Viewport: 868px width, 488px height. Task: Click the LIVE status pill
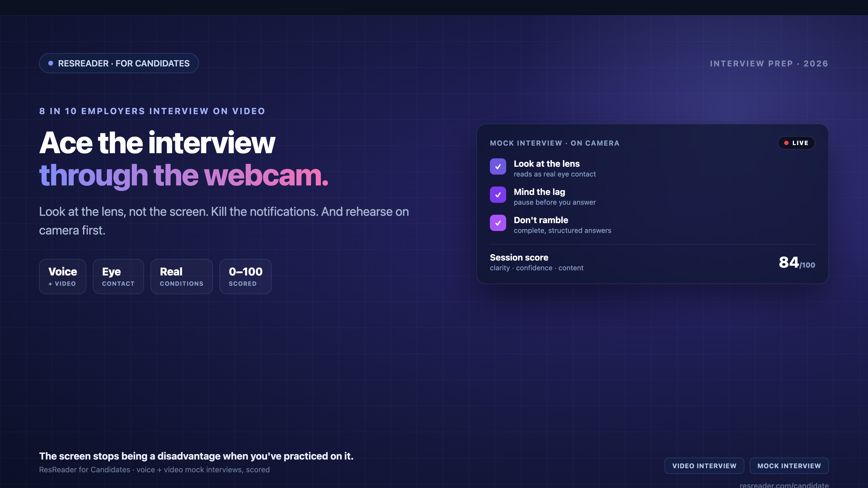[796, 143]
